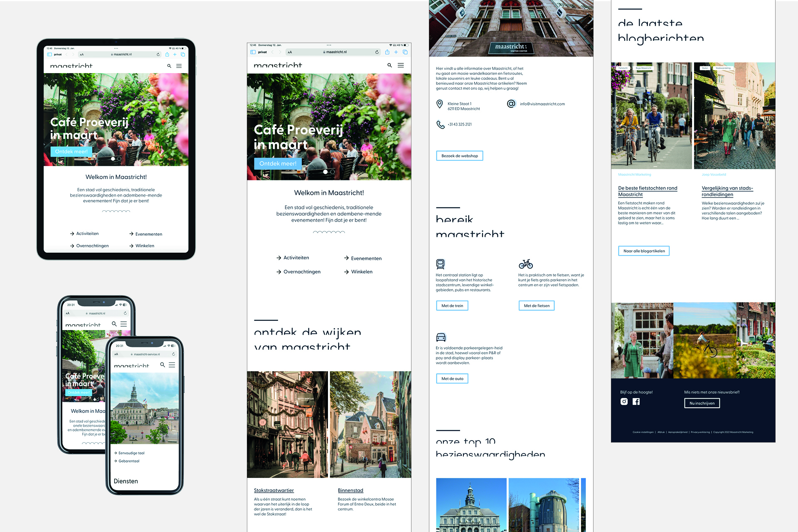Open 'Activiteiten' link on the framed iPad
The image size is (798, 532).
84,234
